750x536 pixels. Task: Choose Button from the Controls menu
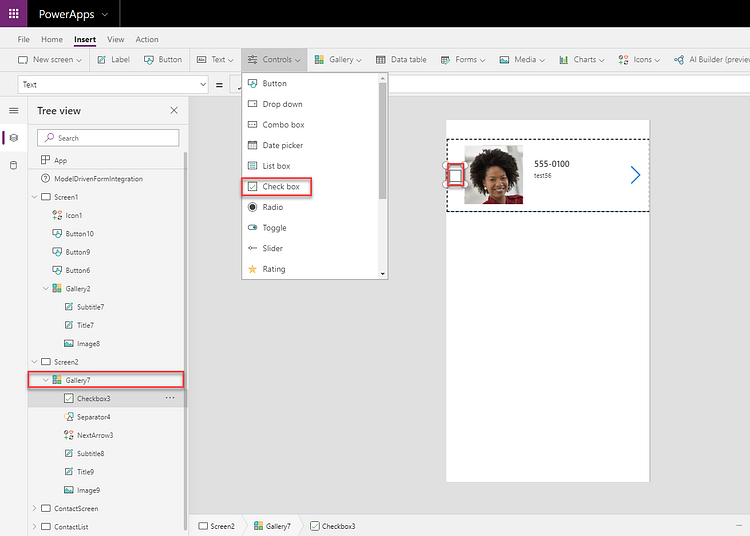(x=310, y=83)
